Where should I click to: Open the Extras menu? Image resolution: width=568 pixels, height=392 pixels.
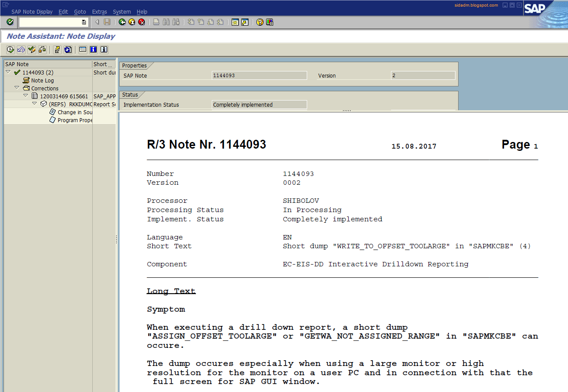[99, 11]
